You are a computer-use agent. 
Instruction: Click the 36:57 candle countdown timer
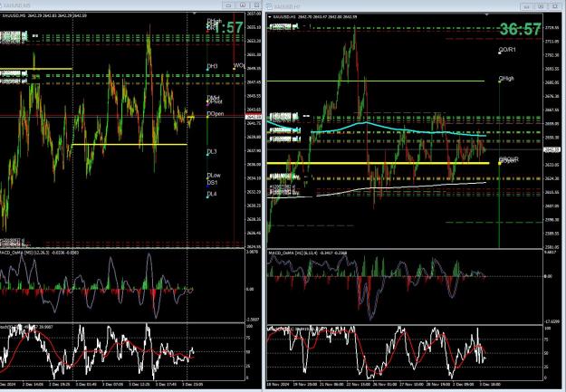click(x=520, y=29)
